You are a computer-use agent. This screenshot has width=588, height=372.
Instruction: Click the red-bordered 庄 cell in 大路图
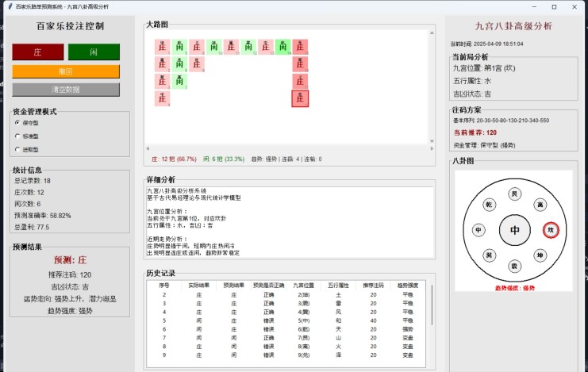300,98
